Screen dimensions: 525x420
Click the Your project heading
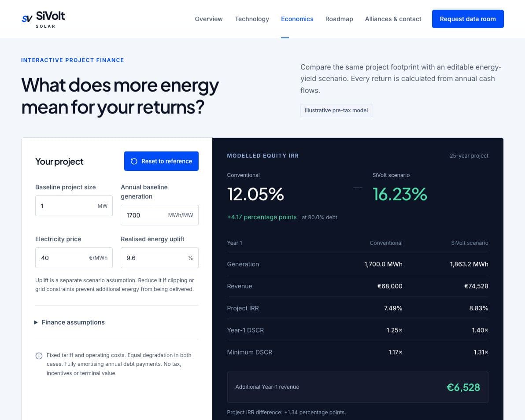click(x=59, y=161)
